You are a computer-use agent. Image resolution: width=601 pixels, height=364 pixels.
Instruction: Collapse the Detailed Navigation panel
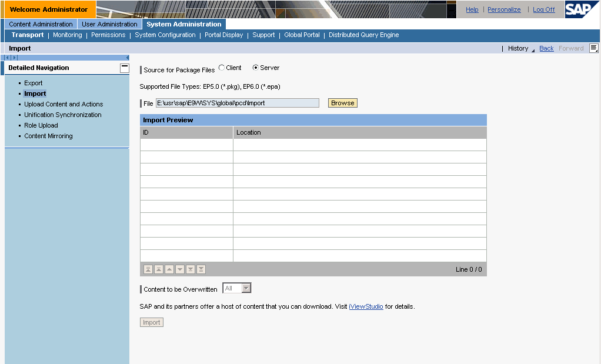124,68
